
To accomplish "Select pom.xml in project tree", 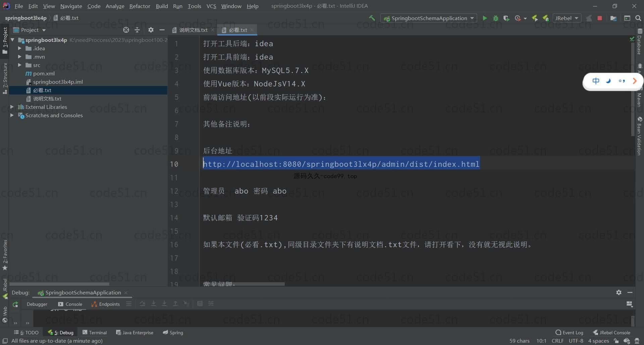I will pyautogui.click(x=44, y=73).
